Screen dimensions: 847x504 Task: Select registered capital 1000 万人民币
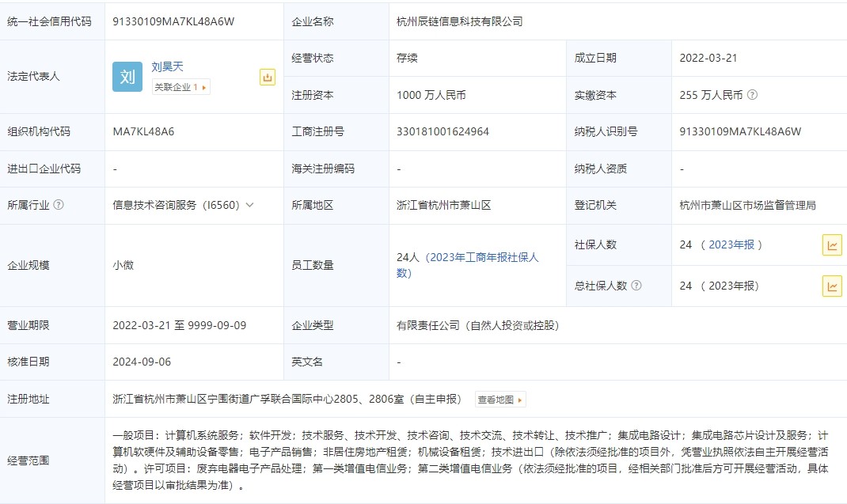click(431, 95)
